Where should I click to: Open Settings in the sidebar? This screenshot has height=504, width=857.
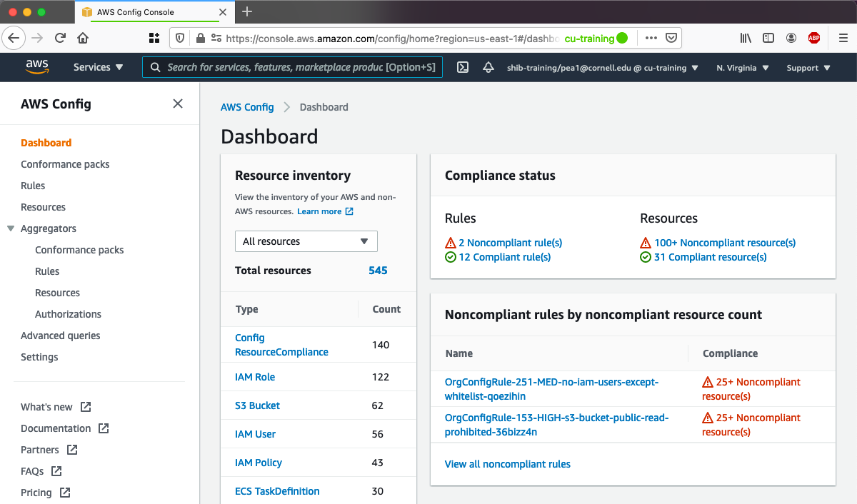click(39, 357)
